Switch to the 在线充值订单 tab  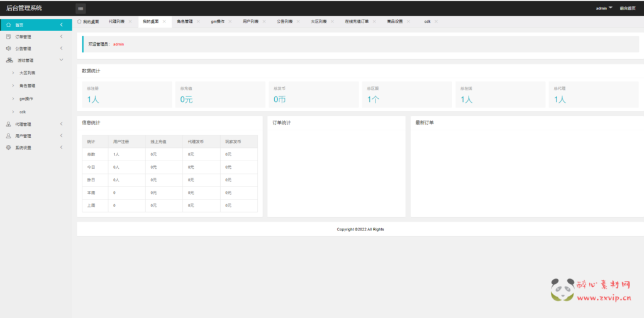[x=357, y=21]
